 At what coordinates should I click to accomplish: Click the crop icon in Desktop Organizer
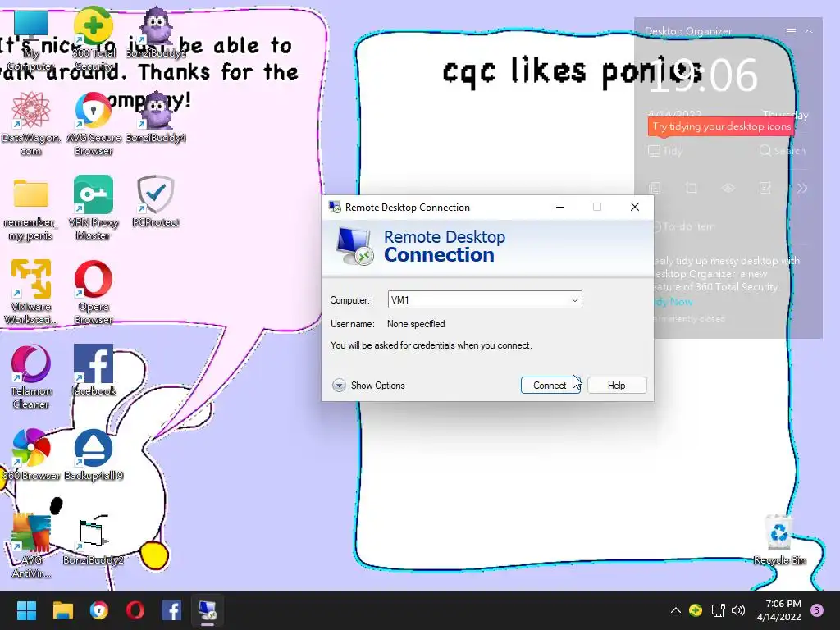click(691, 188)
